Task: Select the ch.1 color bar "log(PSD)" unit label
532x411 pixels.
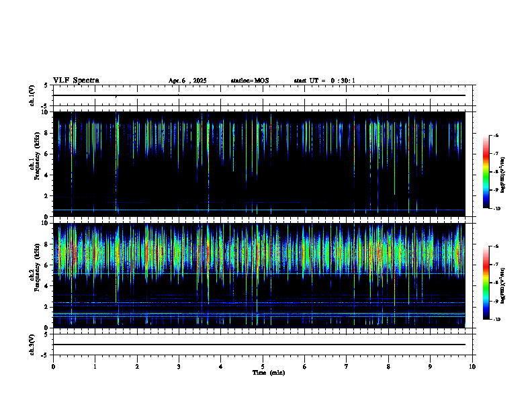Action: (x=503, y=175)
